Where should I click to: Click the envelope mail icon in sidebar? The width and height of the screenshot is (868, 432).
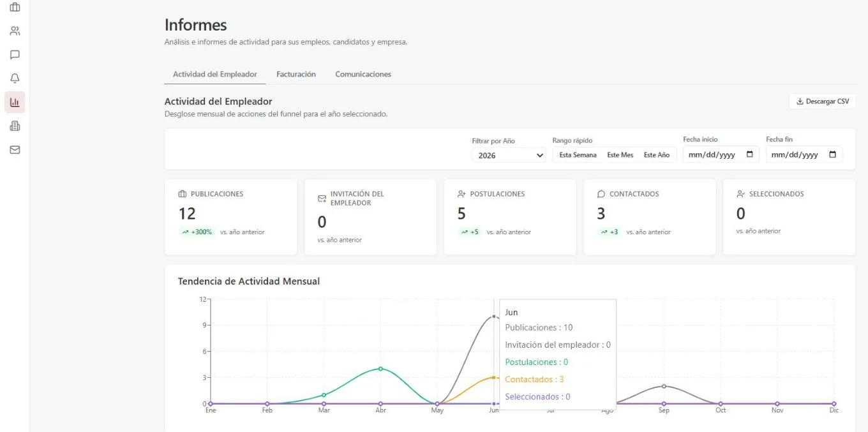tap(15, 150)
